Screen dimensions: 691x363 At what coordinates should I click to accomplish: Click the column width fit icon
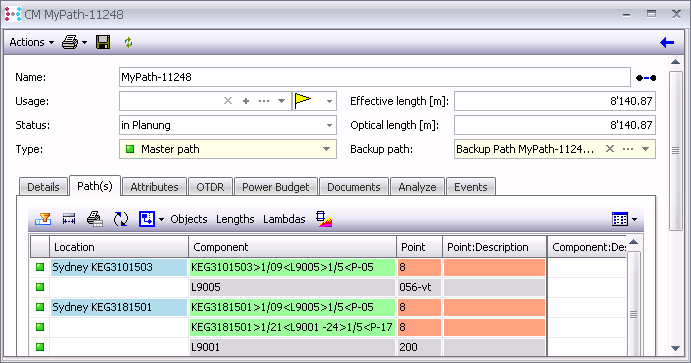pos(69,219)
